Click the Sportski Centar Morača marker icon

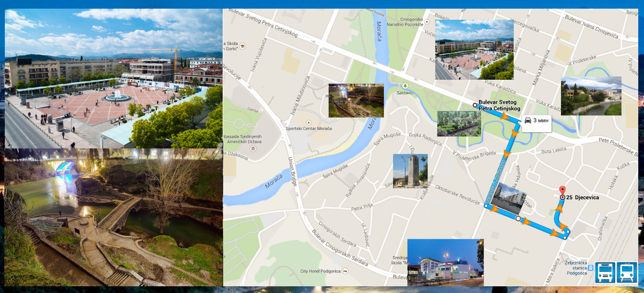[x=309, y=122]
